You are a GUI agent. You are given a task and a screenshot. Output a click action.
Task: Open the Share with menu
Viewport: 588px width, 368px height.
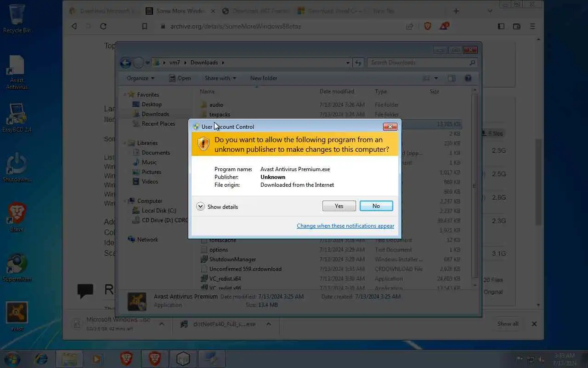(220, 78)
